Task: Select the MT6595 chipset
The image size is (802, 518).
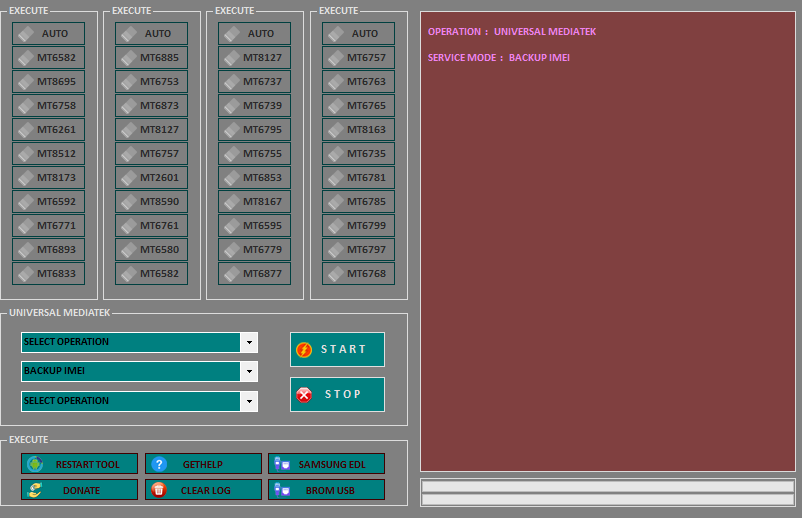Action: click(x=254, y=226)
